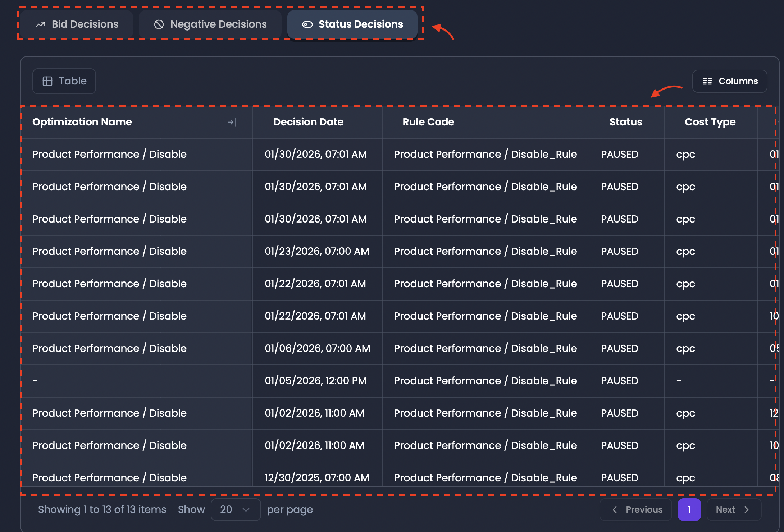
Task: Click the Showing 1 to 13 of 13 items text
Action: (x=102, y=509)
